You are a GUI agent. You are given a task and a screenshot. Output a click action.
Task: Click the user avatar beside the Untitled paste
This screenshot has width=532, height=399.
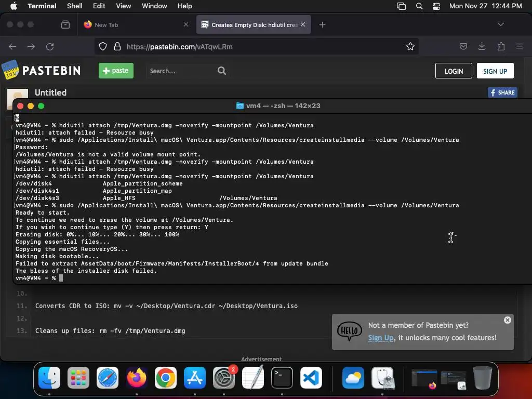click(x=17, y=95)
